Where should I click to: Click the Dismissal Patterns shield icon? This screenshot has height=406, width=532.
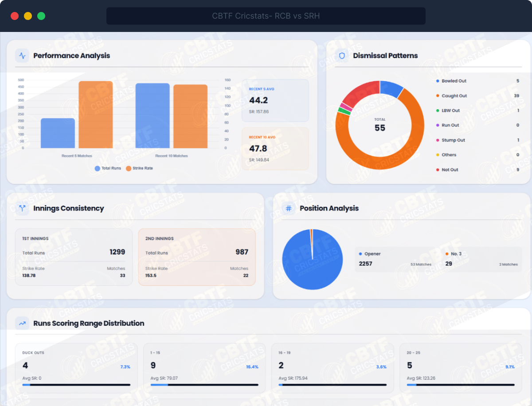[342, 56]
